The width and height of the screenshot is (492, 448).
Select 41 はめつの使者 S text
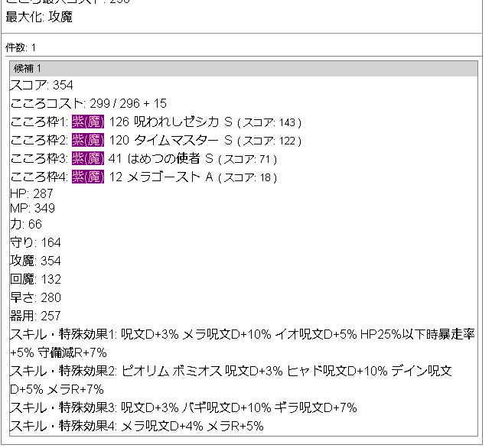tap(161, 158)
